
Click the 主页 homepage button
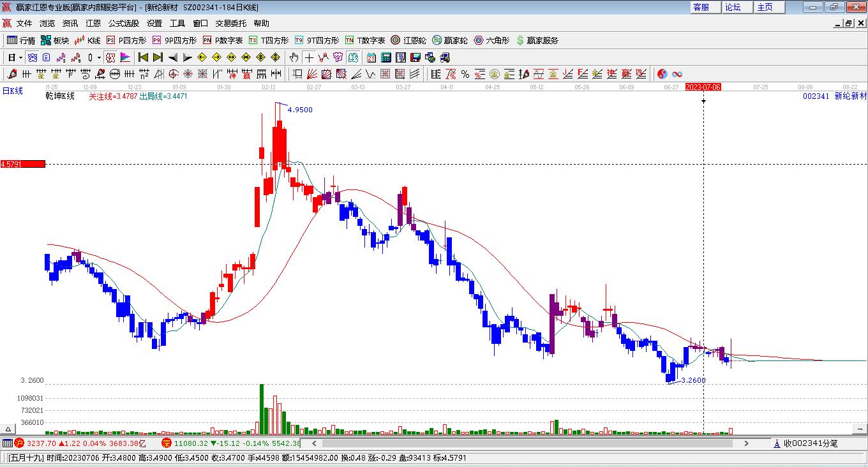(769, 7)
